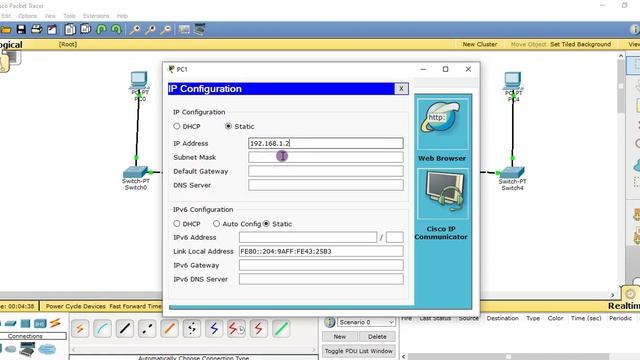The image size is (640, 360).
Task: Select the Octal green cable connection
Action: [x=281, y=329]
